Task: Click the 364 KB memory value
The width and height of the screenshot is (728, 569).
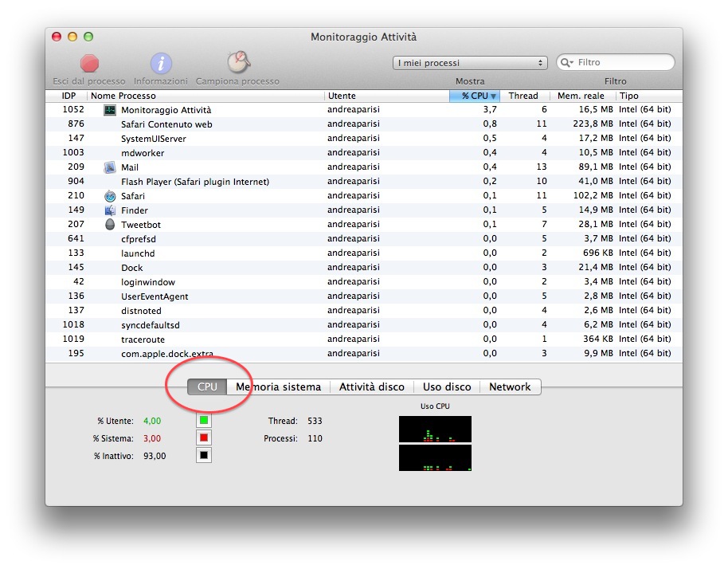Action: [x=598, y=339]
